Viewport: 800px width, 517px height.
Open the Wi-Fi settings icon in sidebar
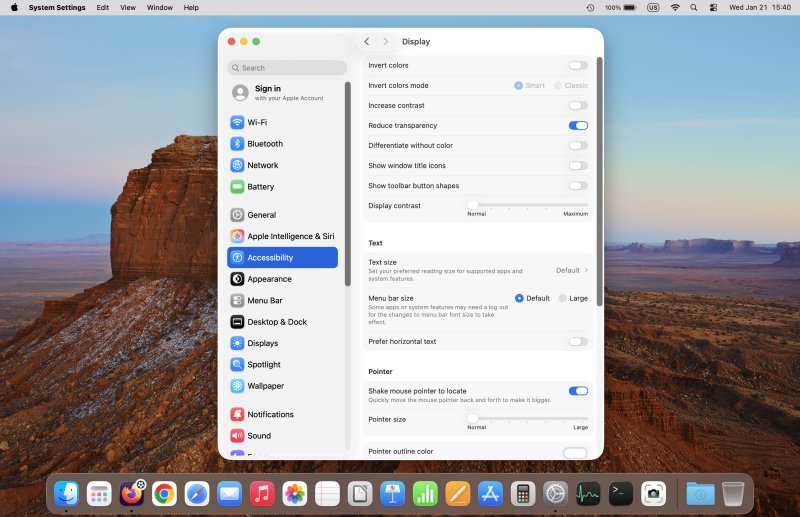pos(237,122)
